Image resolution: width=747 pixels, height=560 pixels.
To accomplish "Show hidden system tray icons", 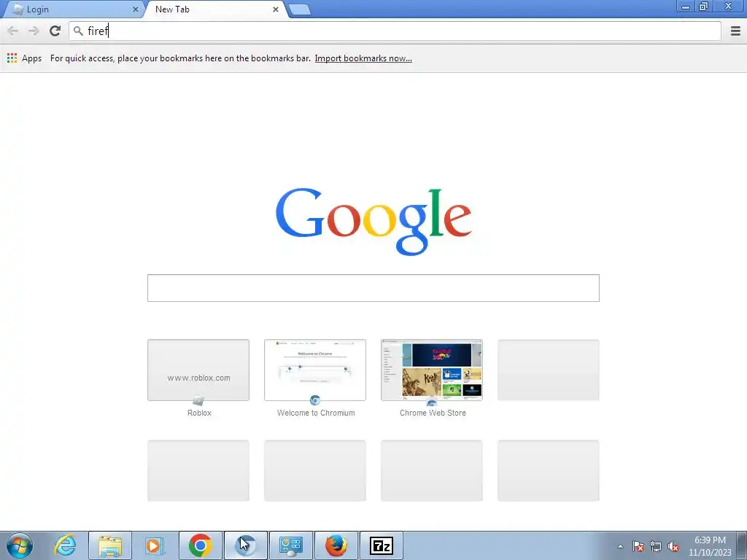I will (x=620, y=546).
